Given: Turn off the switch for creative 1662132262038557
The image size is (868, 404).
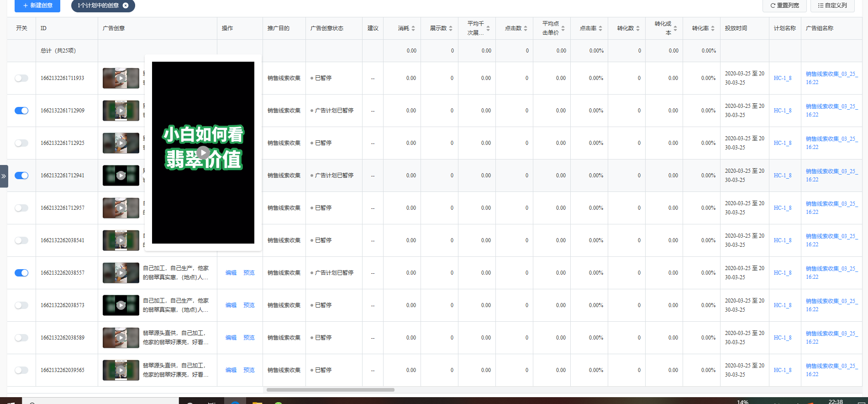Looking at the screenshot, I should tap(21, 273).
